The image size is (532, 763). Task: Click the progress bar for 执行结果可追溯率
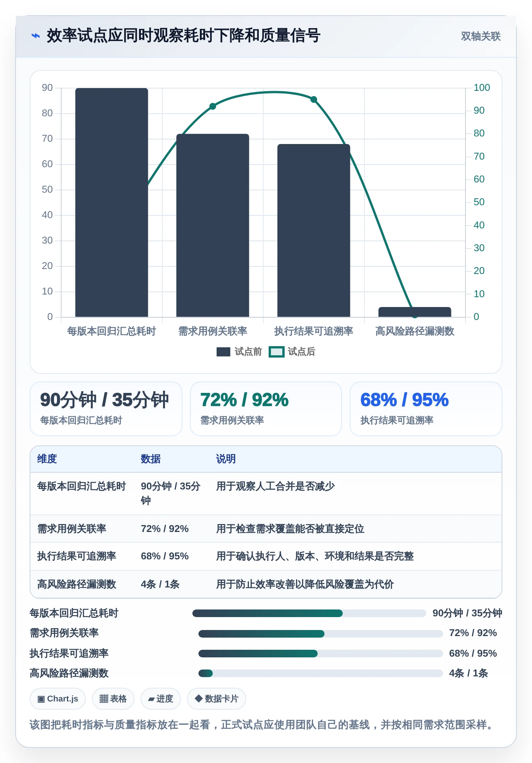[x=321, y=654]
